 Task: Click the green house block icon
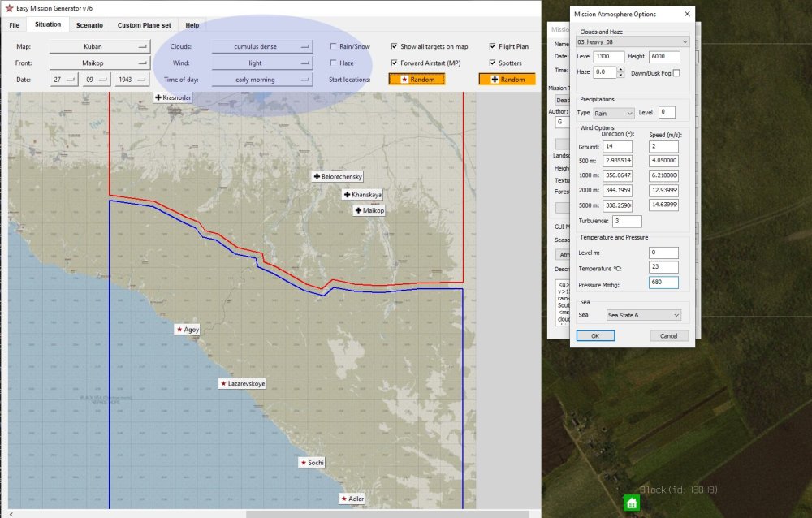(x=630, y=503)
